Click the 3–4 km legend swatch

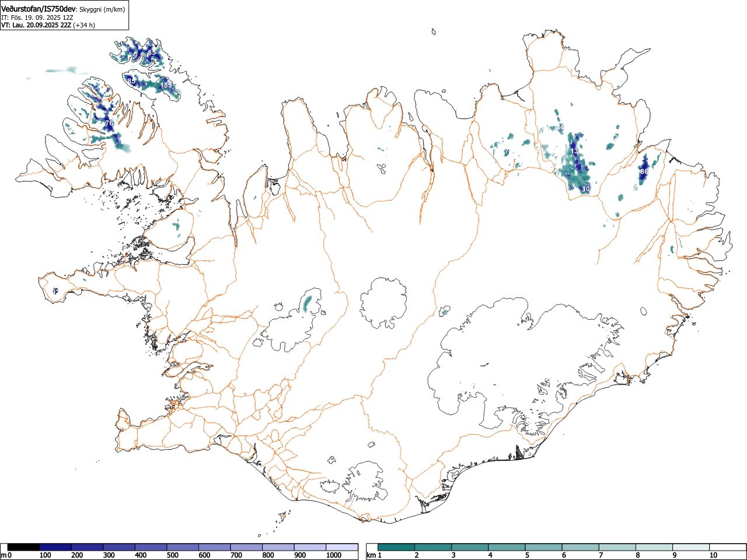470,547
